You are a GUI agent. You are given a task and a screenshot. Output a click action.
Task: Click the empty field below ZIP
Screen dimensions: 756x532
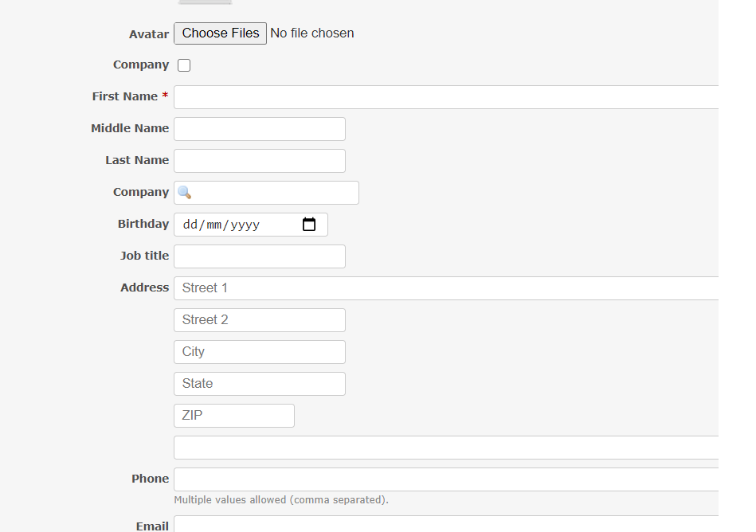[x=398, y=447]
